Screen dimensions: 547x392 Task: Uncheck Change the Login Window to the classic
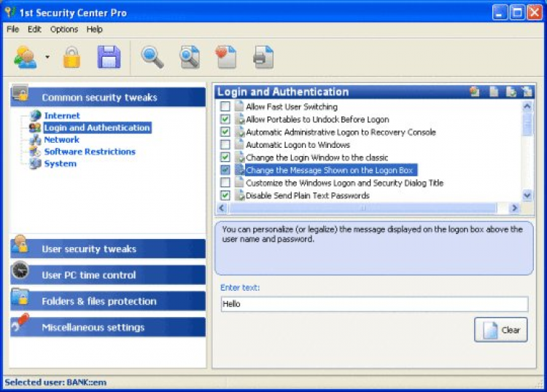click(x=225, y=157)
